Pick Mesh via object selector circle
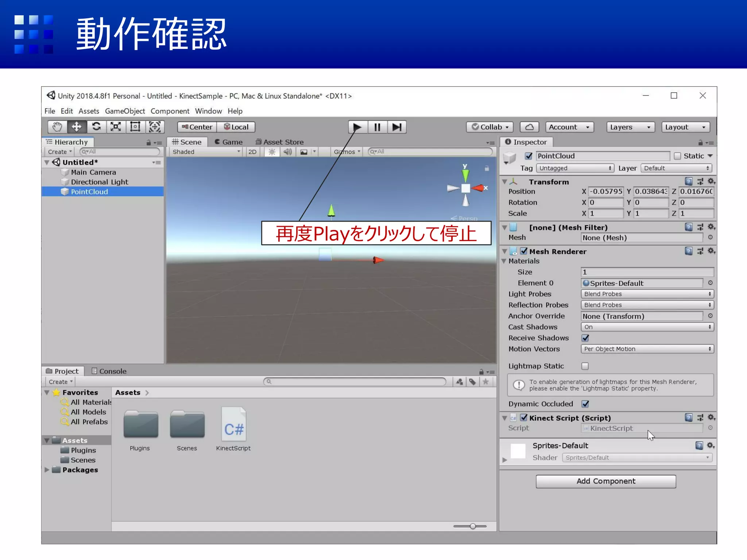Image resolution: width=747 pixels, height=560 pixels. [711, 237]
